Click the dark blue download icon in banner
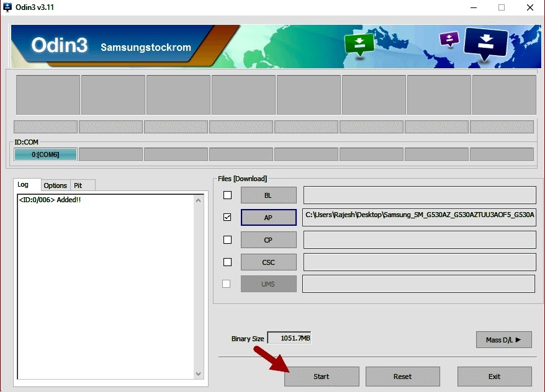545x392 pixels. pyautogui.click(x=485, y=44)
